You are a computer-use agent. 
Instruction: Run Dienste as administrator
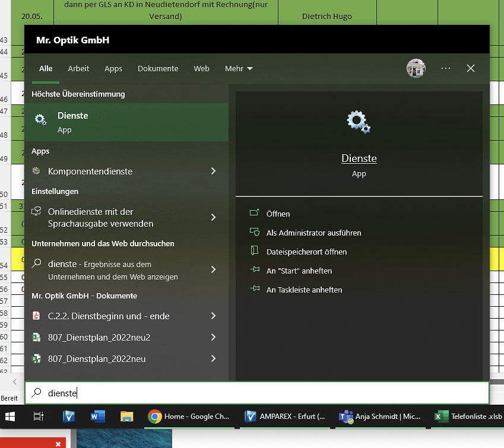[x=313, y=233]
